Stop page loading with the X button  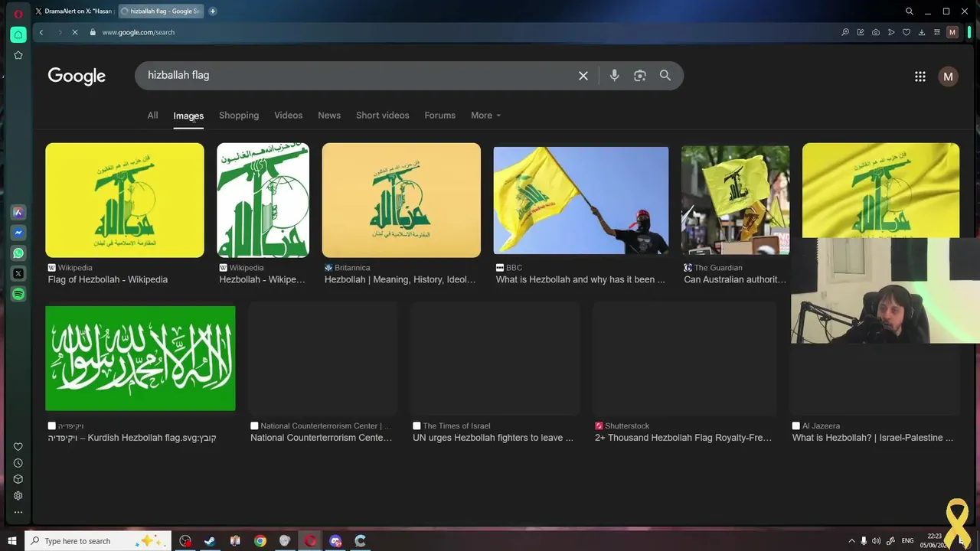pos(75,32)
